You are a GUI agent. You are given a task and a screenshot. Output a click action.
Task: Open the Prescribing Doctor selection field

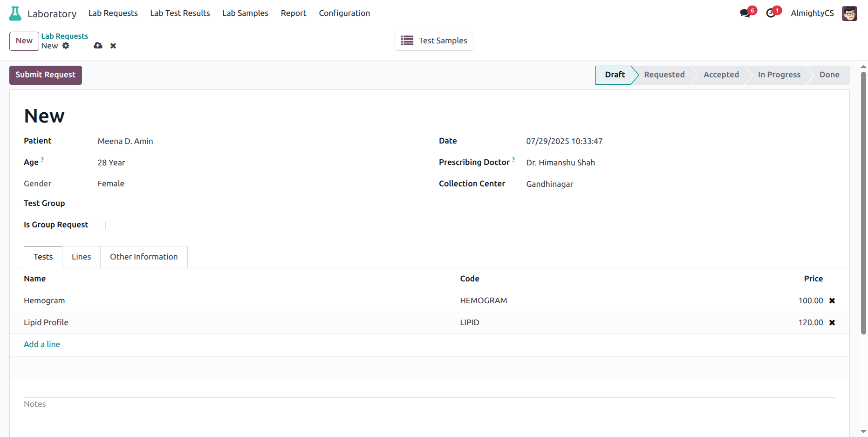[x=652, y=163]
